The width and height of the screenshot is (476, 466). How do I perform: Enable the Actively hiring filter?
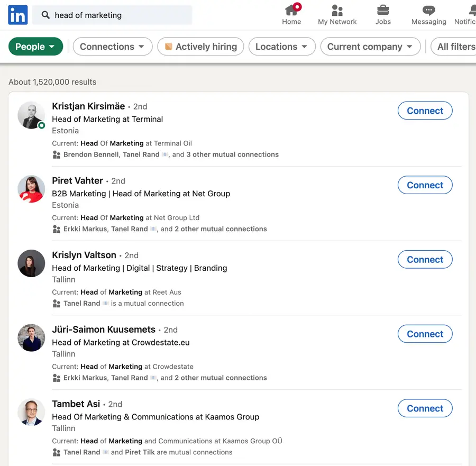[x=200, y=47]
